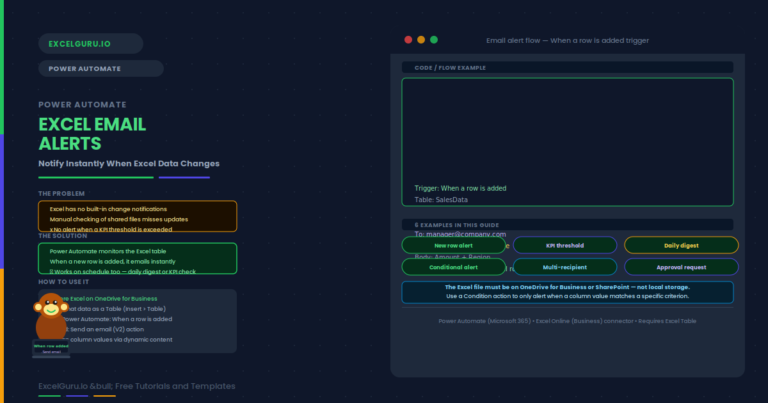The image size is (768, 403).
Task: Click the red window dot
Action: coord(408,40)
